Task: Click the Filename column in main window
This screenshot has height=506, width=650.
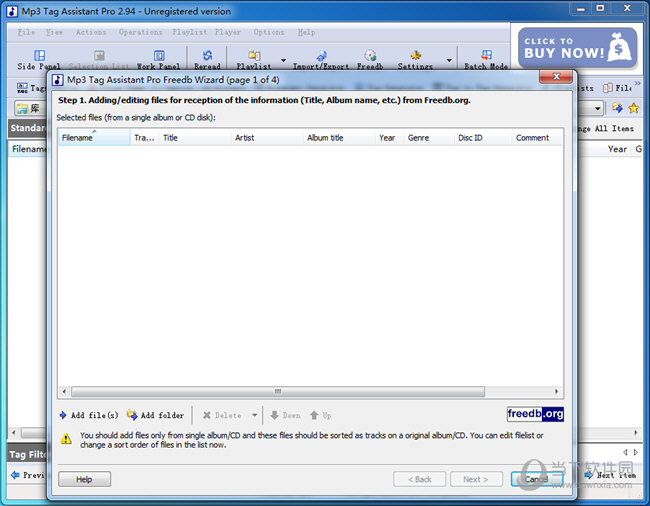Action: [29, 149]
